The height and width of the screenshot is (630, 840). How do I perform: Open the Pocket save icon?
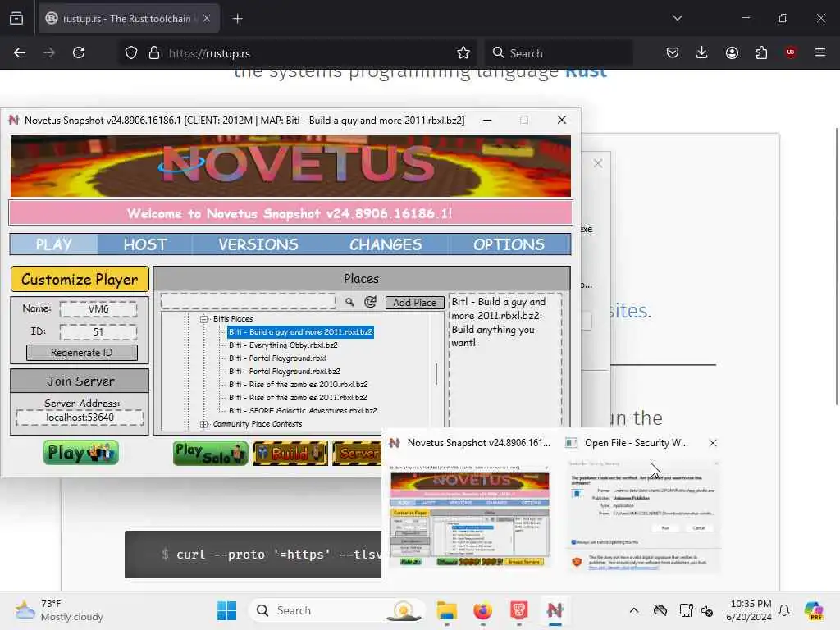673,52
